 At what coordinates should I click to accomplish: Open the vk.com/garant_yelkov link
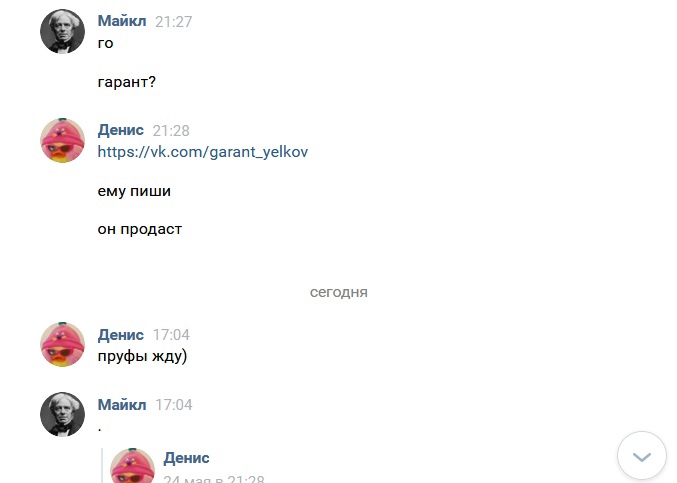pyautogui.click(x=203, y=152)
